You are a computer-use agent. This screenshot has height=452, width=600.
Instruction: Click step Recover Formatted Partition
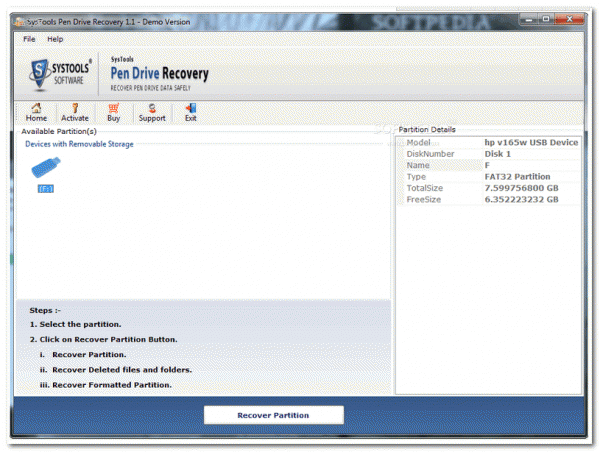pyautogui.click(x=112, y=385)
